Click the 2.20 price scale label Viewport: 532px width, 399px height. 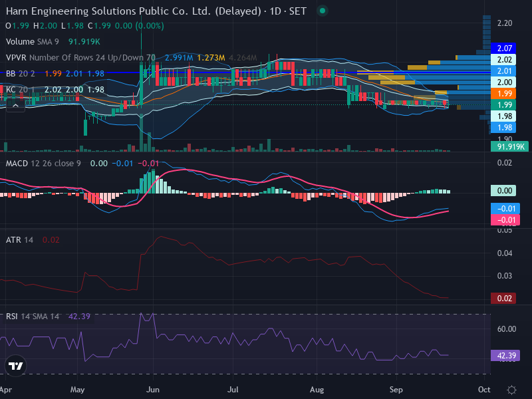505,23
